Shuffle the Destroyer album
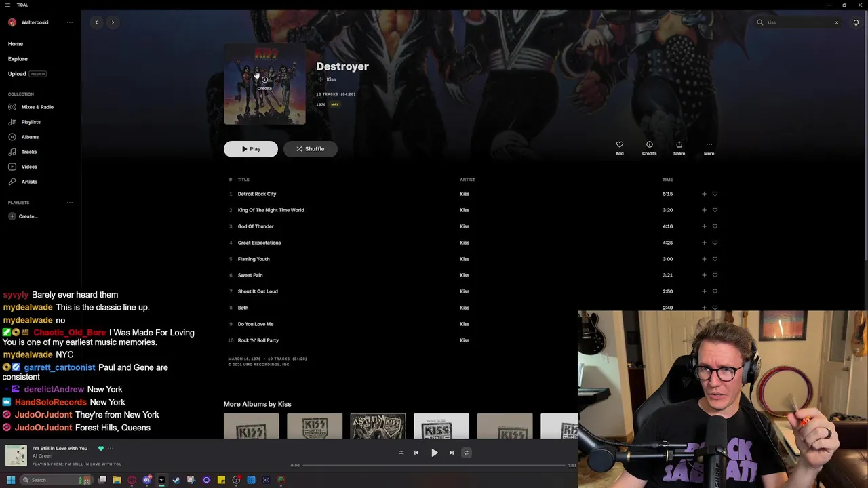 (x=311, y=149)
